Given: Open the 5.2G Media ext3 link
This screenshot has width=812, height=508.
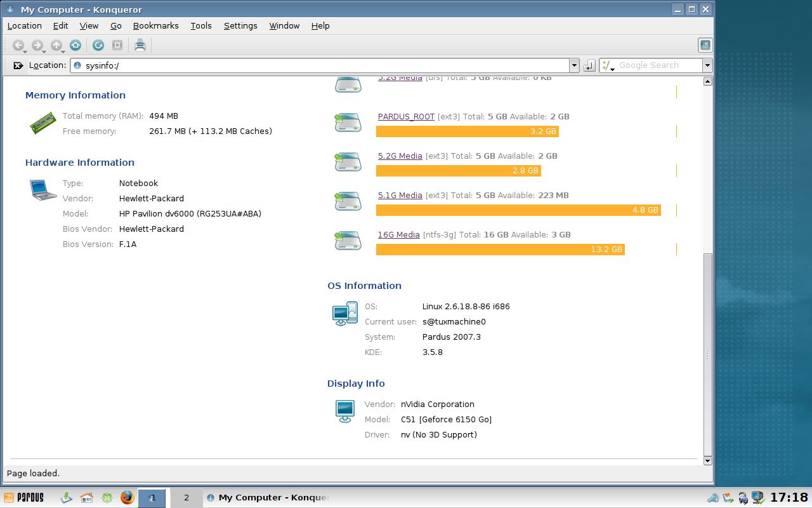Looking at the screenshot, I should (400, 156).
